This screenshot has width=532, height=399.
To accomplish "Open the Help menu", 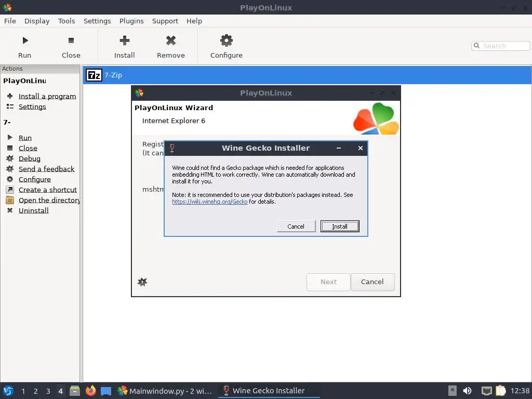I will tap(194, 21).
